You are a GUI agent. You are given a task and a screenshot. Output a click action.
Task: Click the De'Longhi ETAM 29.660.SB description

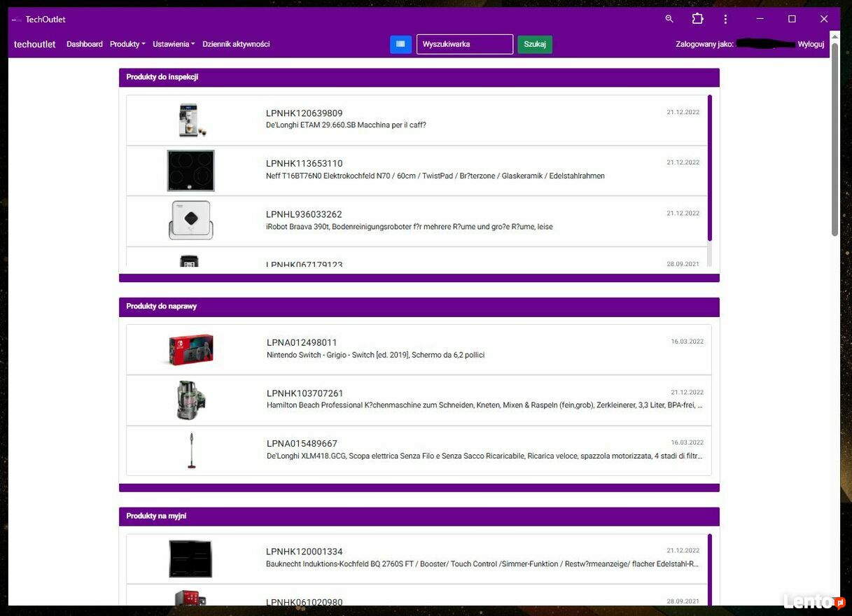346,125
